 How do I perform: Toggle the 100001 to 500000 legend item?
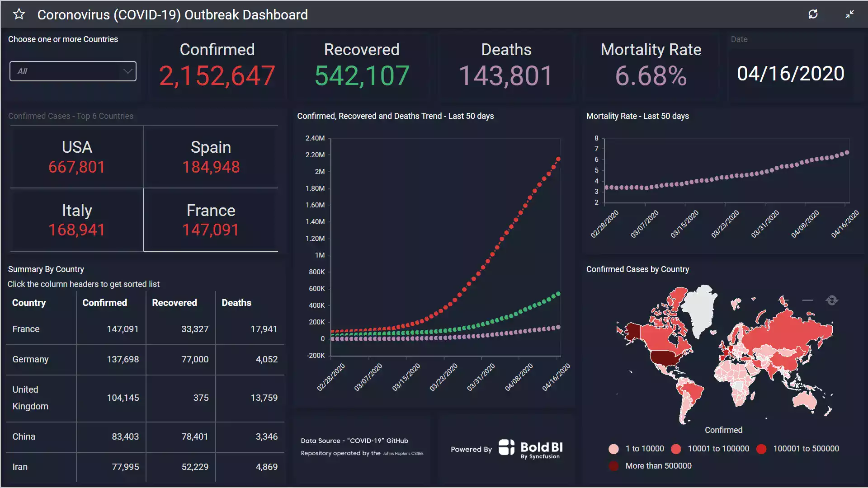tap(799, 449)
